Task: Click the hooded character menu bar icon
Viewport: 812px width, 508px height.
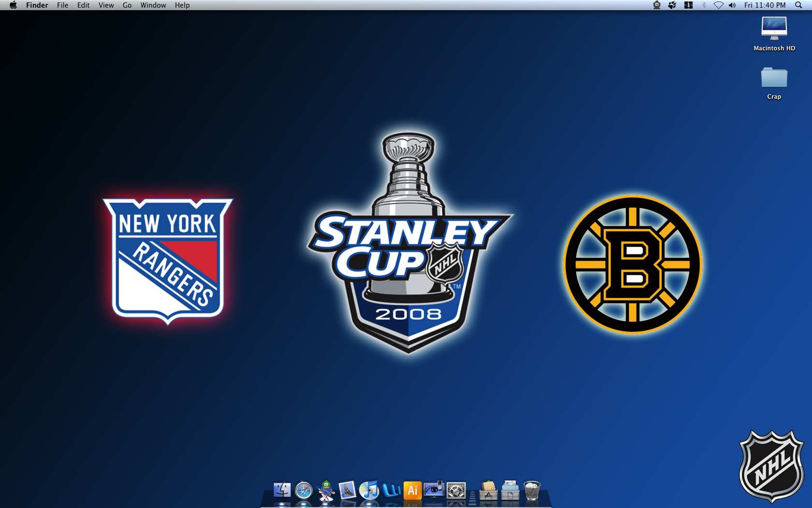Action: pyautogui.click(x=657, y=5)
